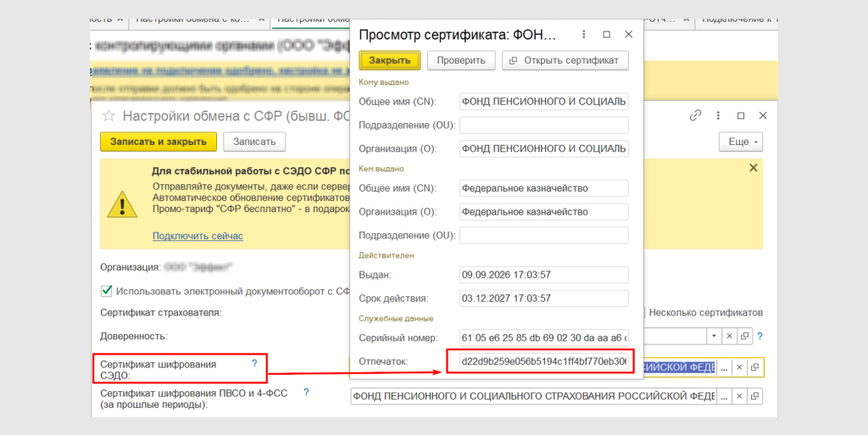868x436 pixels.
Task: Click the Кем выдано Организация (O) field
Action: point(543,211)
